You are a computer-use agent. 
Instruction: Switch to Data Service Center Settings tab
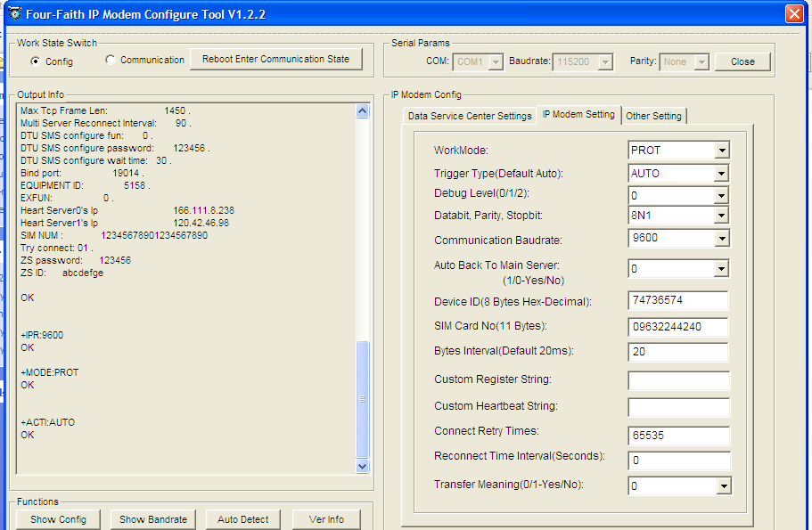[470, 116]
